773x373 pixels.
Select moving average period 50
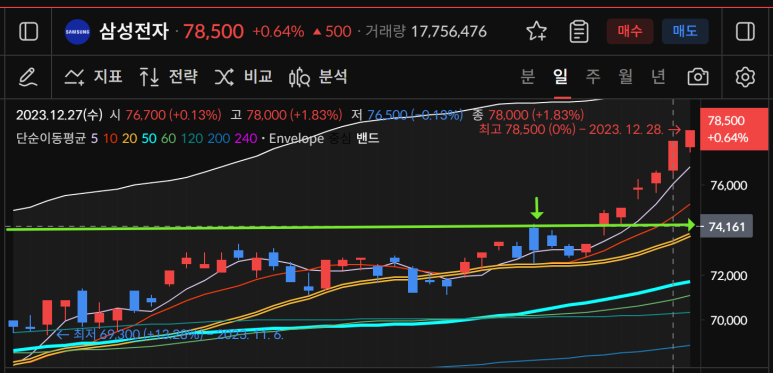pyautogui.click(x=148, y=138)
